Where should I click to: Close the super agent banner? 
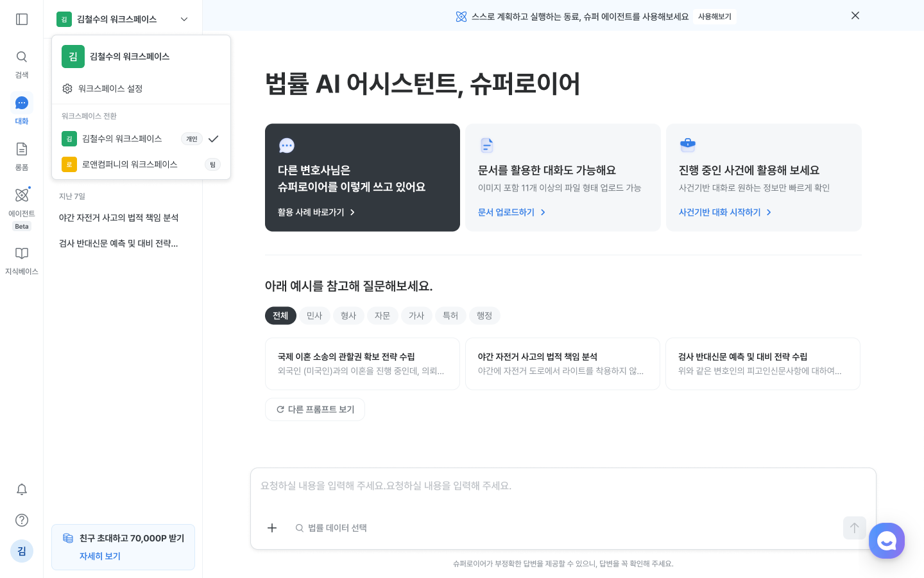coord(855,15)
